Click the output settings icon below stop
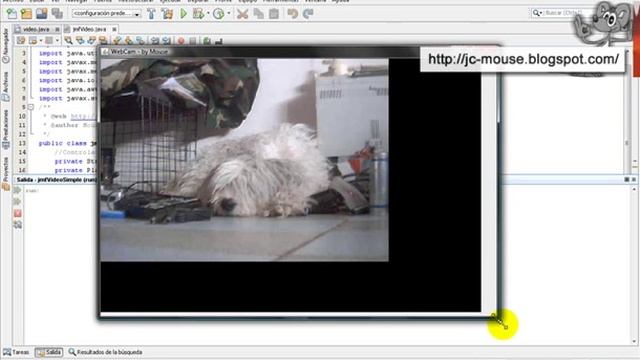 18,224
